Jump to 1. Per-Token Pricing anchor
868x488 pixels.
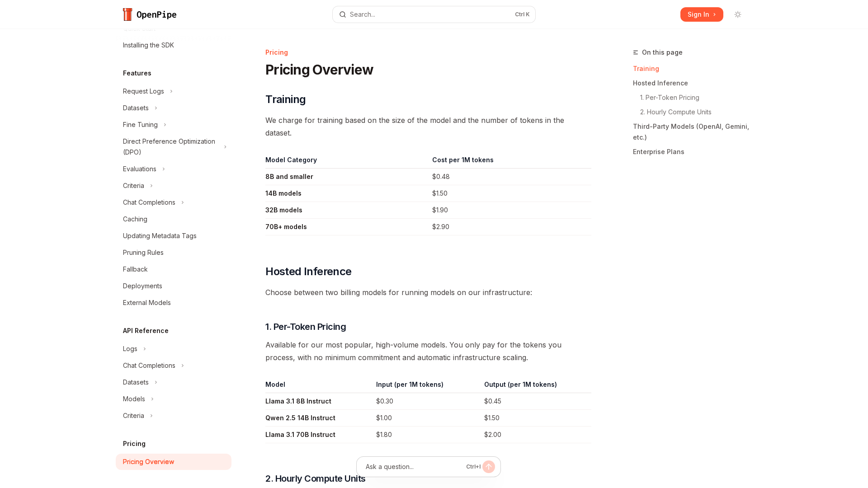pos(670,98)
